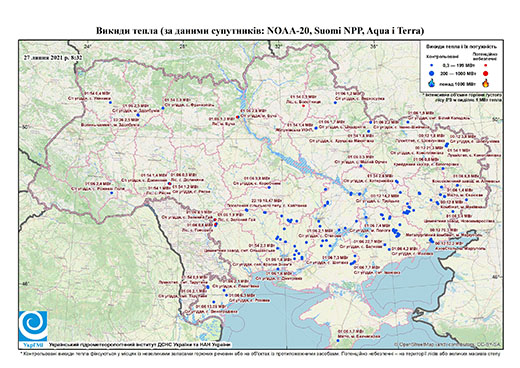Click the понад 1000 МВт legend label
Screen dimensions: 520x368
[457, 83]
